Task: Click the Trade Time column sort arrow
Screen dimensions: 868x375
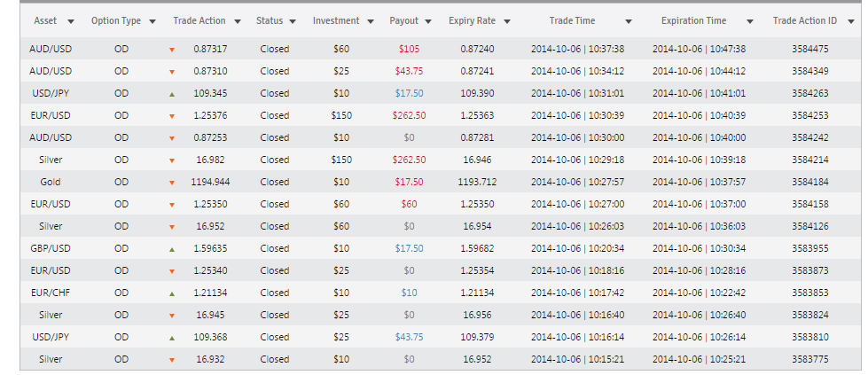Action: pos(629,21)
